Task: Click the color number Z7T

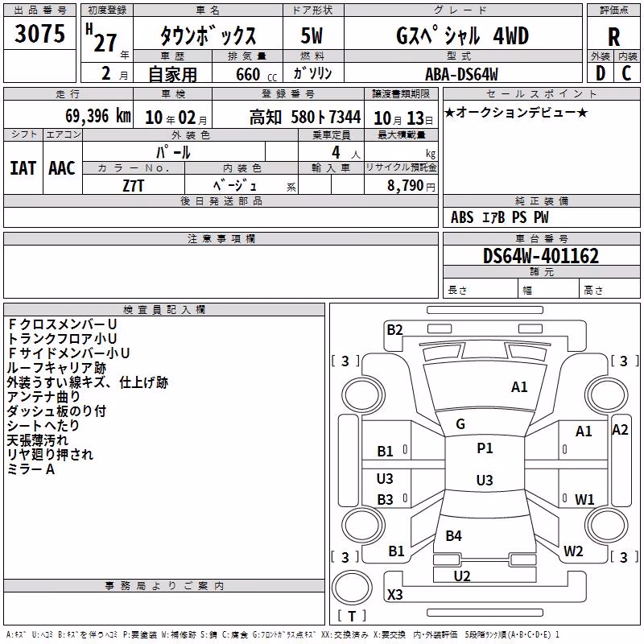Action: pyautogui.click(x=133, y=186)
